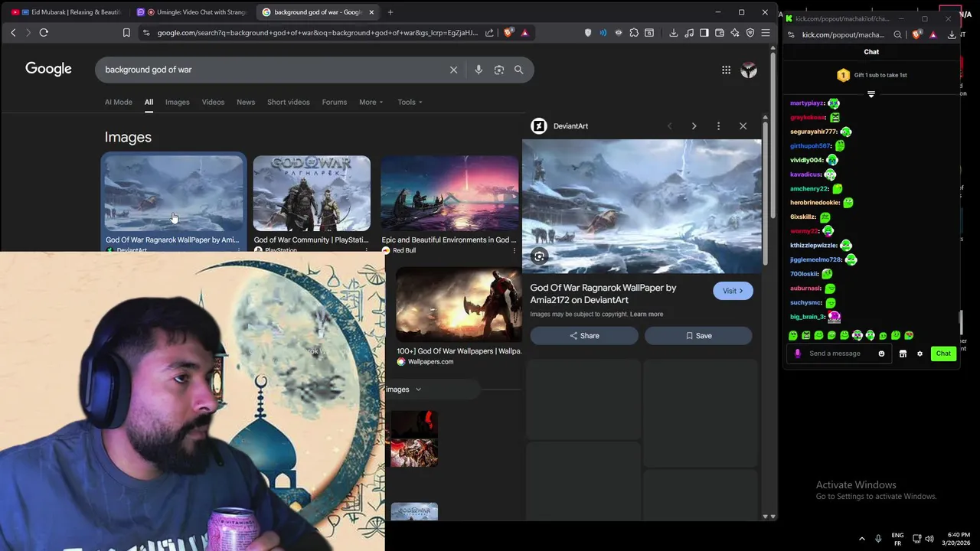980x551 pixels.
Task: Click the green Chat send button
Action: coord(943,354)
